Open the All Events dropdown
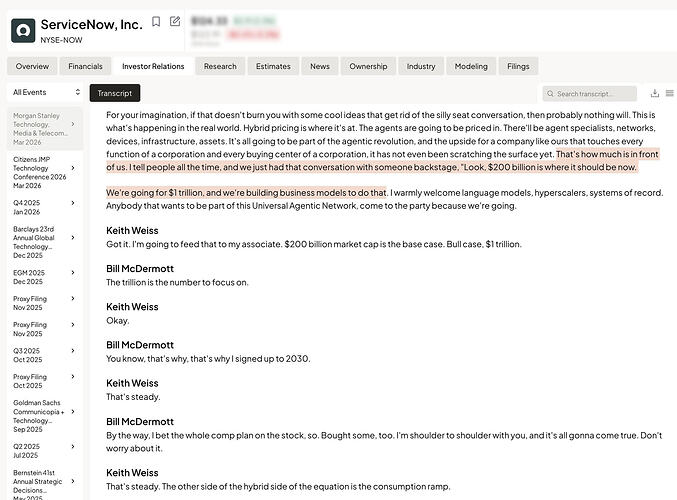 click(46, 92)
